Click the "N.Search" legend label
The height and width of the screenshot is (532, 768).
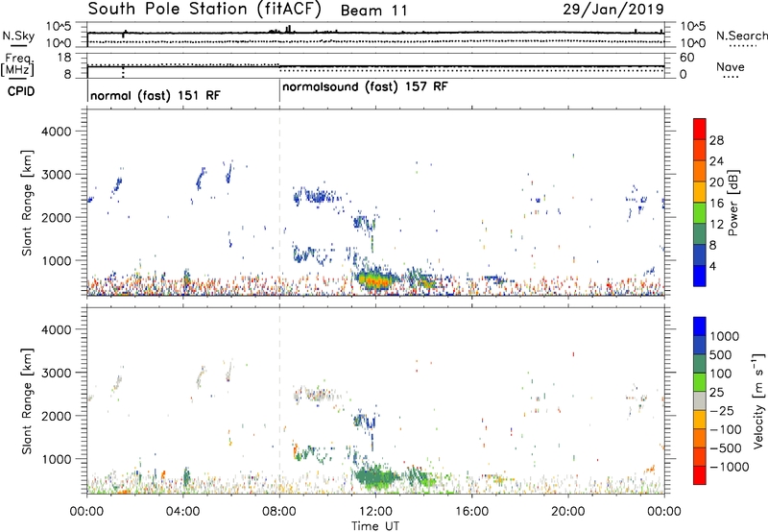click(741, 36)
